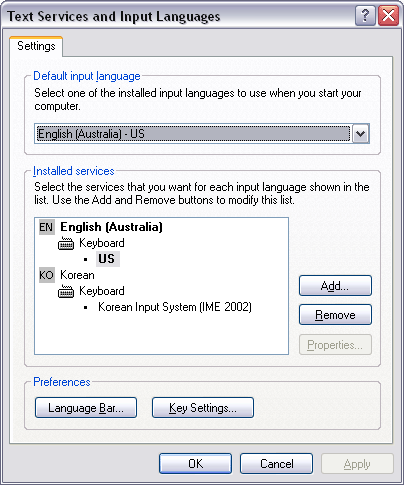Image resolution: width=404 pixels, height=485 pixels.
Task: Open the Language Bar... preferences
Action: coord(86,408)
